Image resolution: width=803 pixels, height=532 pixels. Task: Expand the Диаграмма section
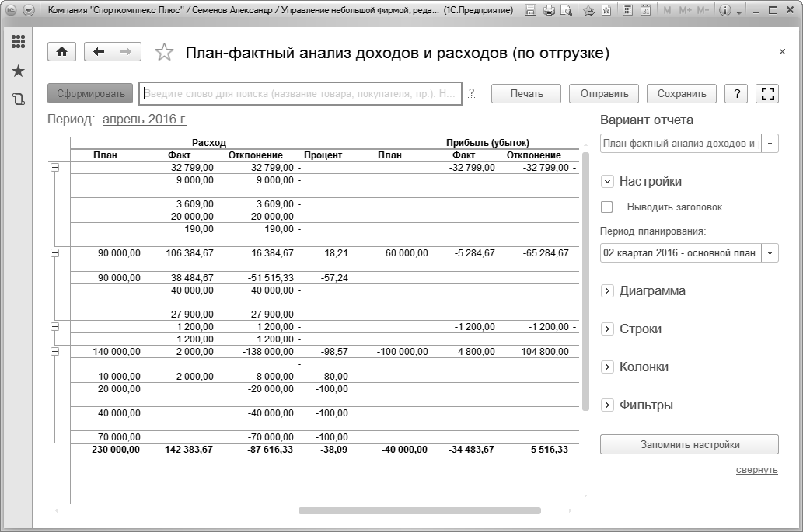click(x=607, y=291)
